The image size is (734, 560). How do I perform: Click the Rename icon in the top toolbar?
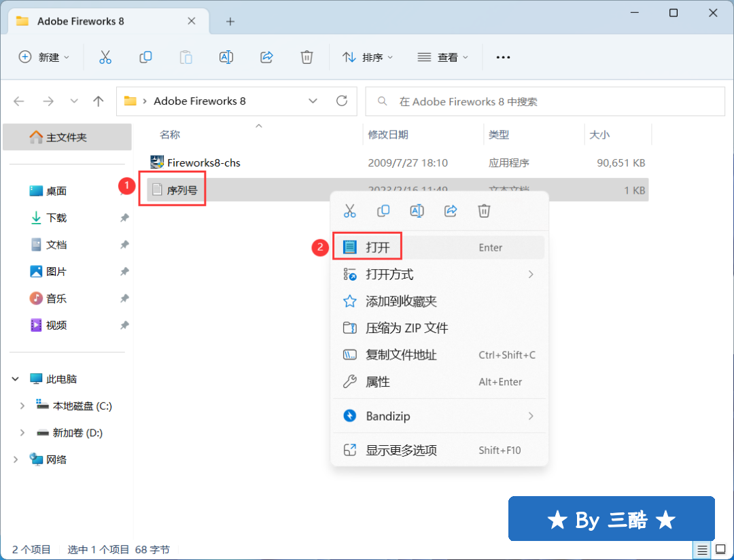point(226,57)
